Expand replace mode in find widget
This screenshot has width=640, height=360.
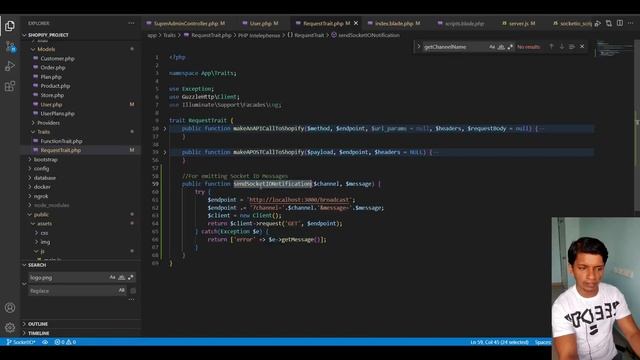[x=418, y=47]
